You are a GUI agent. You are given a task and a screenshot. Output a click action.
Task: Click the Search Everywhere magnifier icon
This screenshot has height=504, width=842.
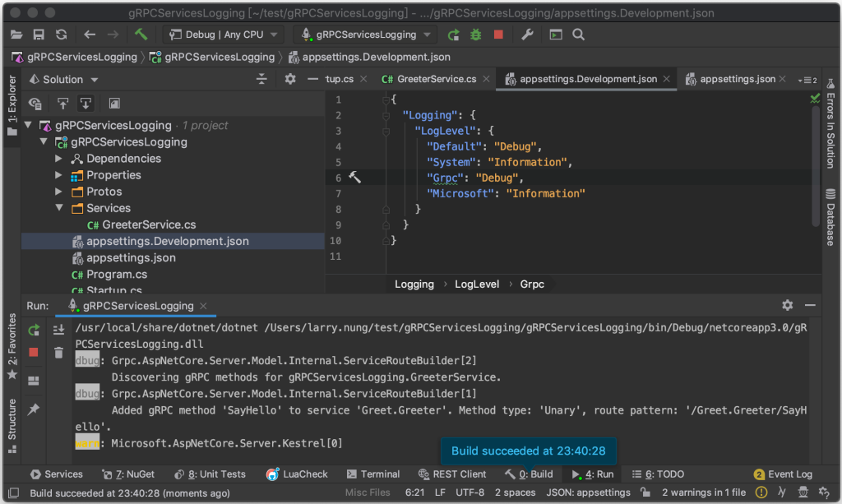coord(578,35)
